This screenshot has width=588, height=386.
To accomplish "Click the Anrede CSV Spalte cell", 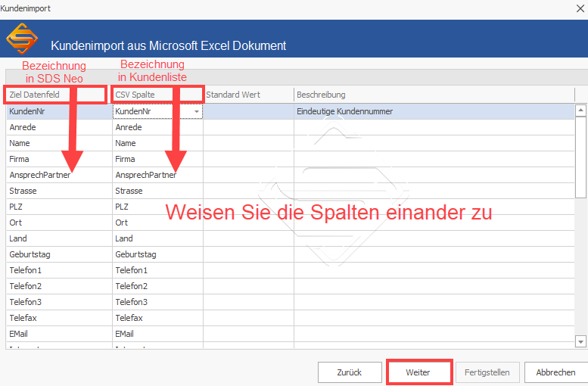I will (x=157, y=128).
